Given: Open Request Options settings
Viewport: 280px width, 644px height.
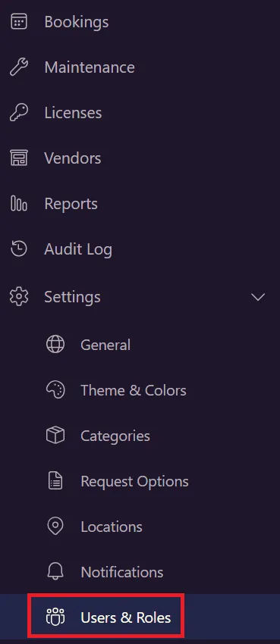Looking at the screenshot, I should (x=134, y=482).
